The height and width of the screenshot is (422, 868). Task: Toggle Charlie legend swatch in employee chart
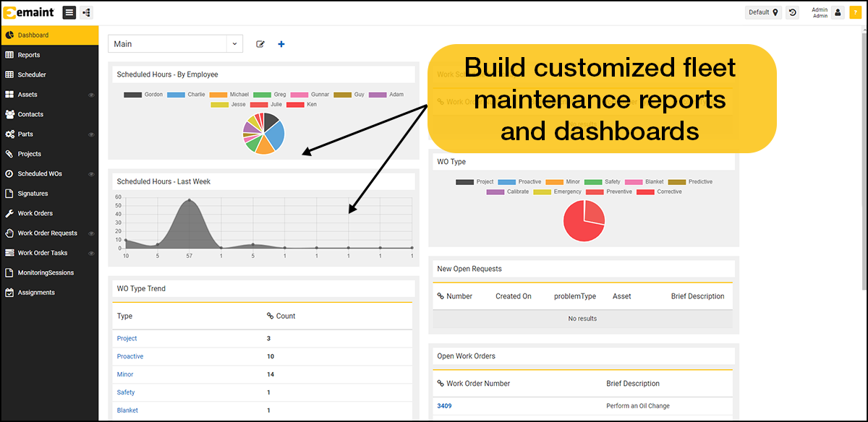(176, 95)
